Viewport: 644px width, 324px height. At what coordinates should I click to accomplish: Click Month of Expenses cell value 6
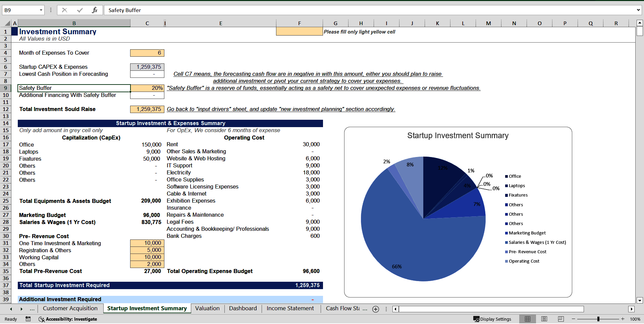click(x=147, y=53)
